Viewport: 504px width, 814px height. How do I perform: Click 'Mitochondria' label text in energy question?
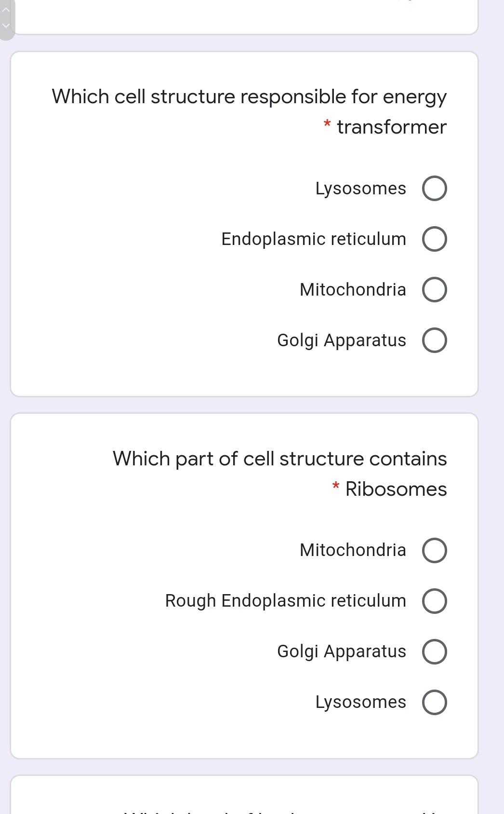353,290
